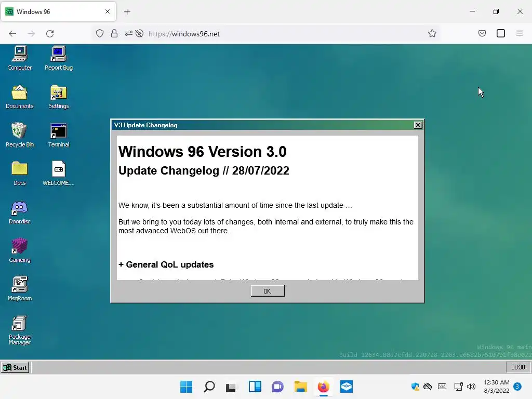Viewport: 532px width, 399px height.
Task: Open Task View on the taskbar
Action: pos(231,387)
